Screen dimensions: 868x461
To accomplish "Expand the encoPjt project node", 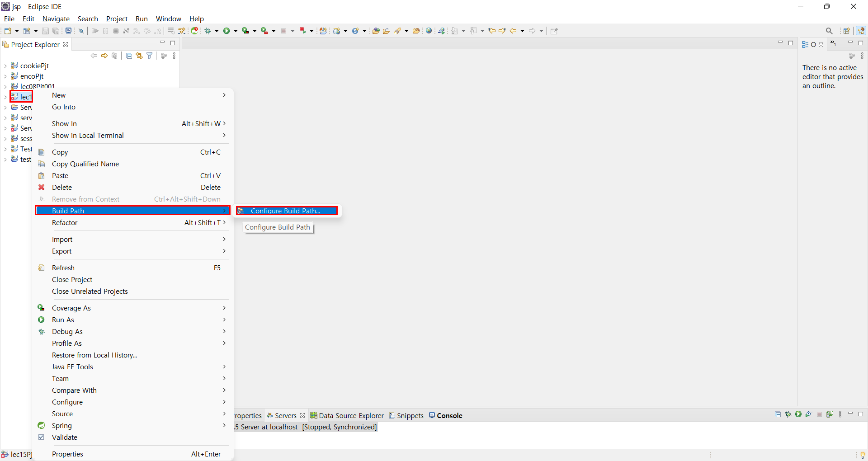I will tap(5, 76).
